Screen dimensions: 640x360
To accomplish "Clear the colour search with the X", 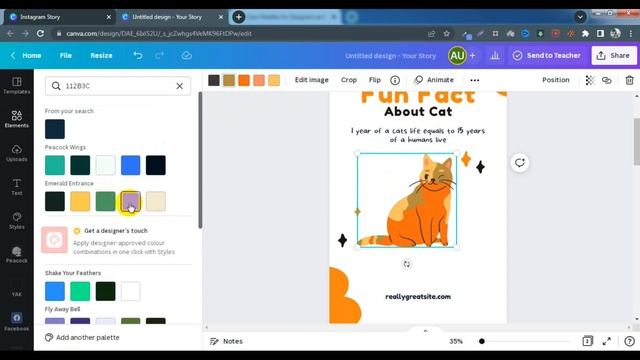I will 180,86.
